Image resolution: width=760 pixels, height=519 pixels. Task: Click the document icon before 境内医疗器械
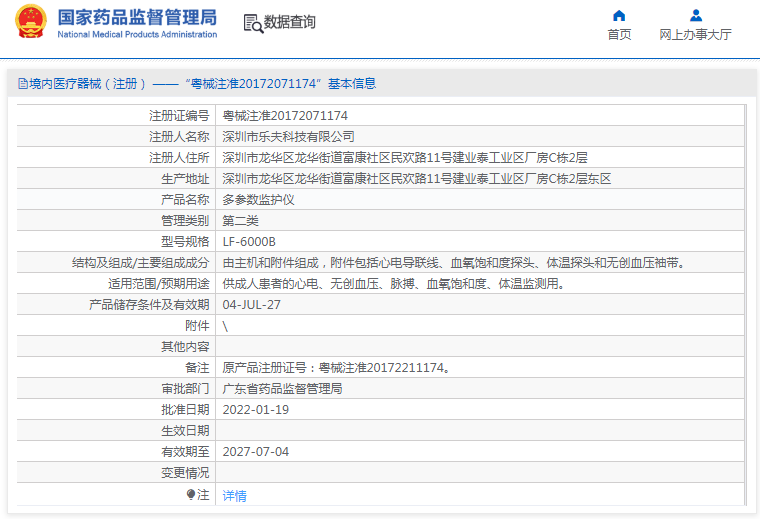click(22, 84)
